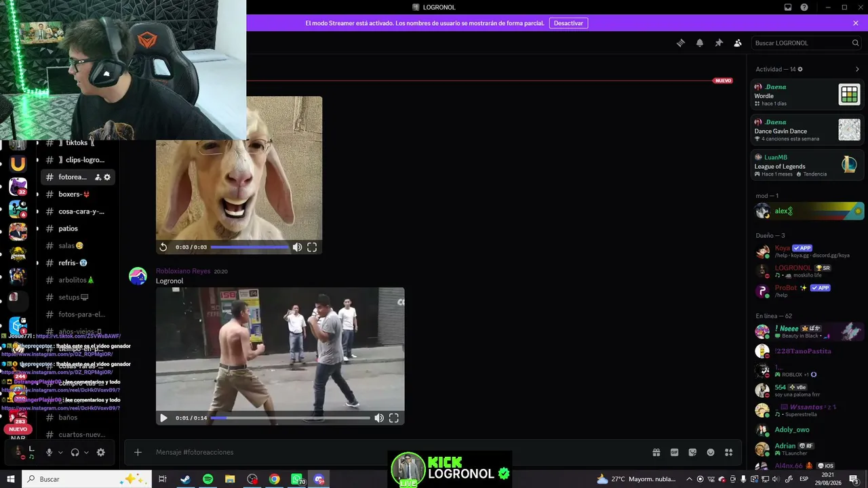The width and height of the screenshot is (868, 488).
Task: Open the arbolitos channel
Action: pyautogui.click(x=77, y=280)
